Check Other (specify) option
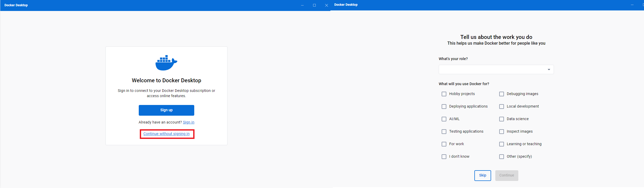This screenshot has width=644, height=188. coord(502,157)
